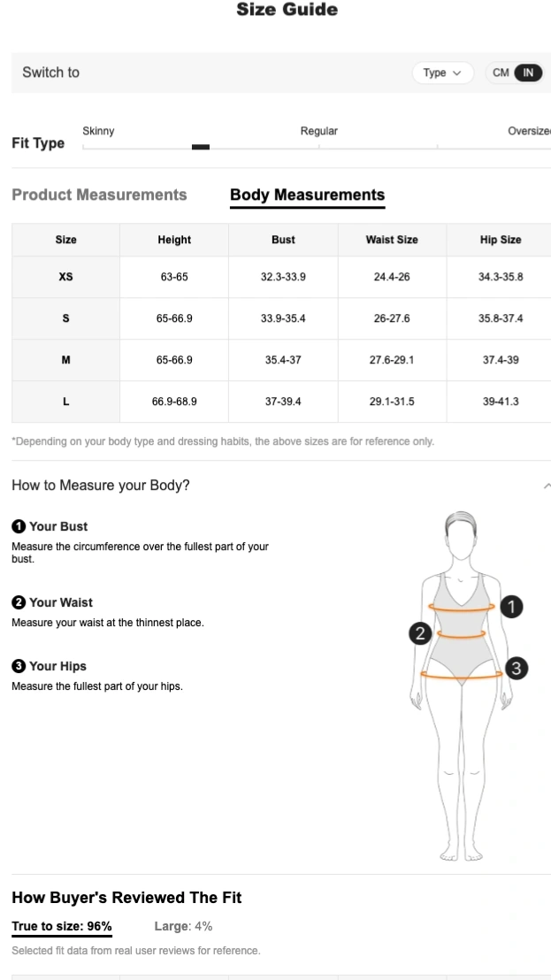The width and height of the screenshot is (551, 980).
Task: Switch to the Product Measurements tab
Action: 99,195
